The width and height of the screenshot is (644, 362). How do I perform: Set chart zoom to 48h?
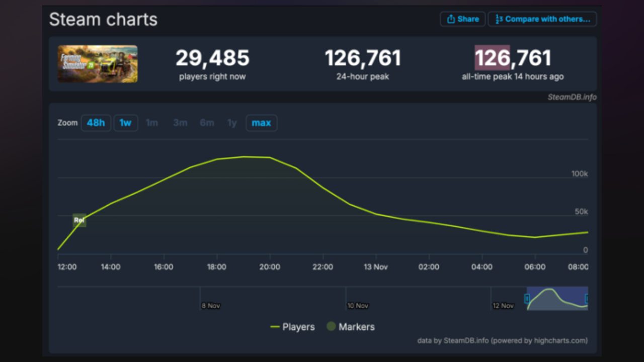(x=96, y=123)
